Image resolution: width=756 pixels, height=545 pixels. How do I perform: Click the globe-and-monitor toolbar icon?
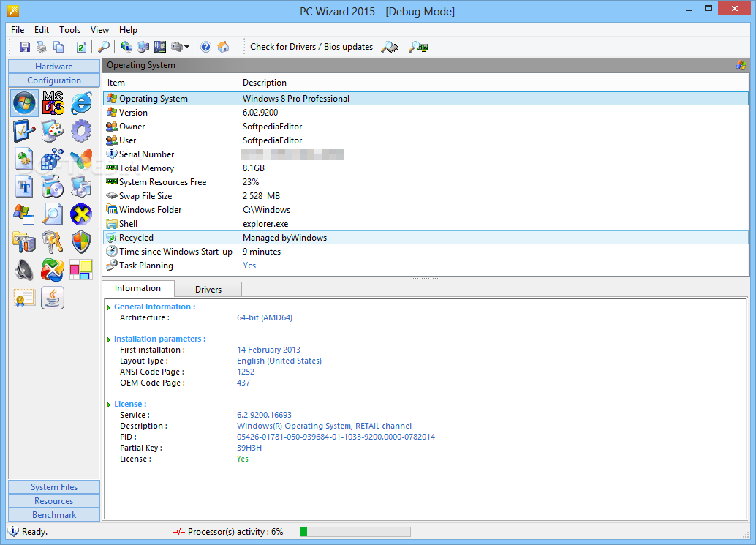[x=126, y=47]
